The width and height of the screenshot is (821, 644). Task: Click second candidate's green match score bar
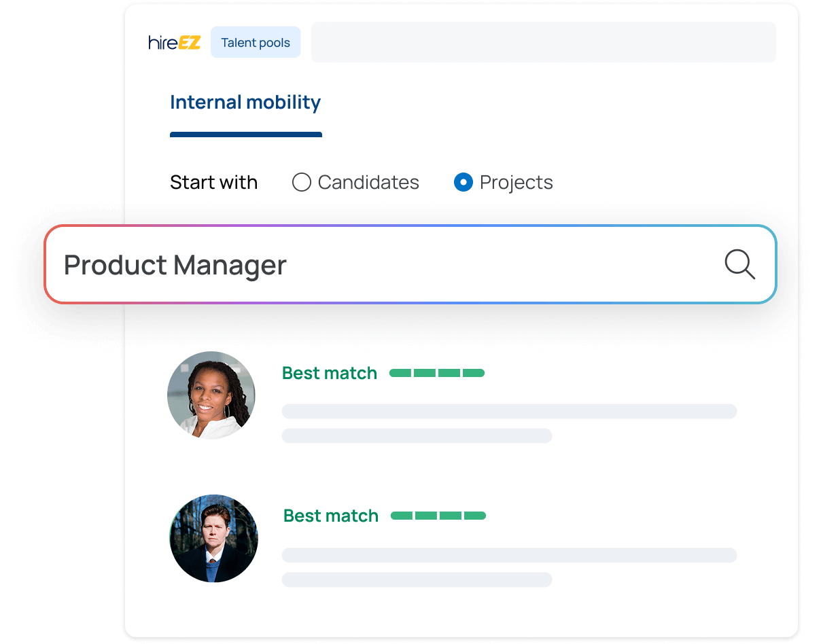(438, 516)
